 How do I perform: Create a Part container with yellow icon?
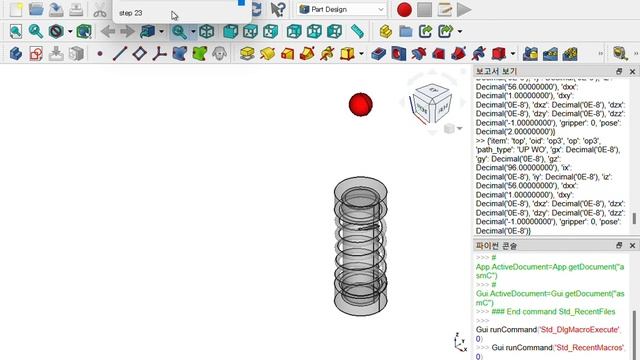pyautogui.click(x=386, y=31)
